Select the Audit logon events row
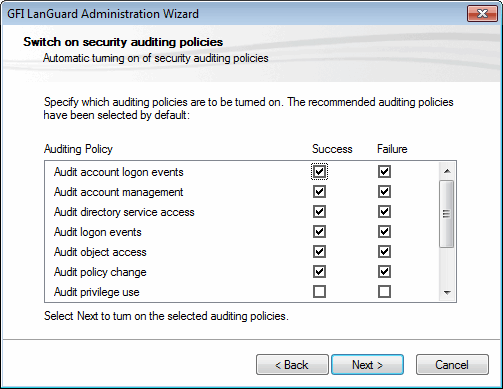This screenshot has width=503, height=389. pyautogui.click(x=242, y=232)
